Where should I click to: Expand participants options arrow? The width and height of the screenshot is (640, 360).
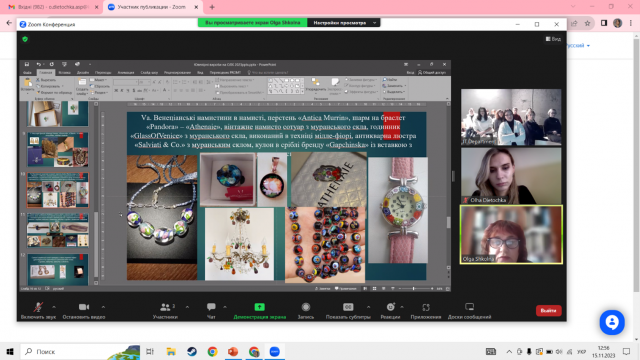tap(187, 307)
